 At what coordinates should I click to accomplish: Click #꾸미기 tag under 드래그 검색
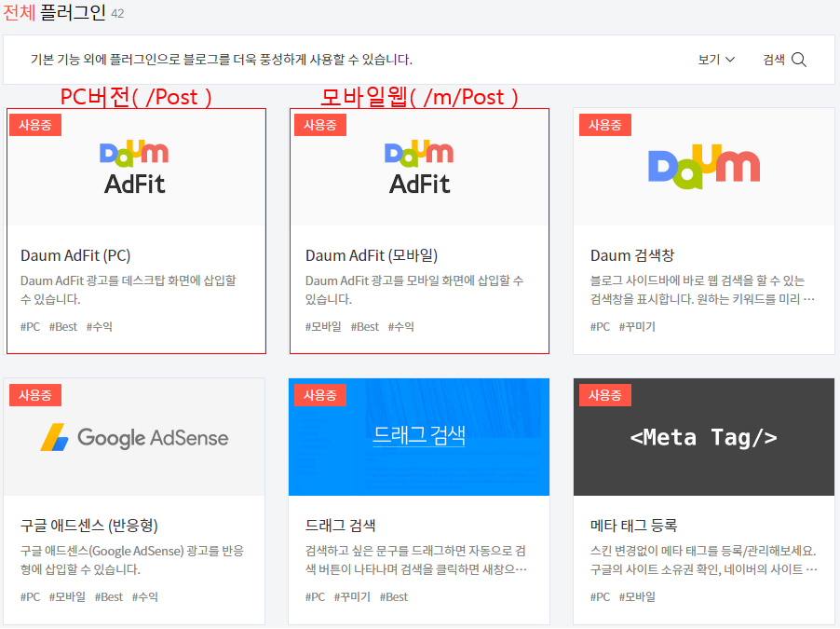pyautogui.click(x=352, y=596)
